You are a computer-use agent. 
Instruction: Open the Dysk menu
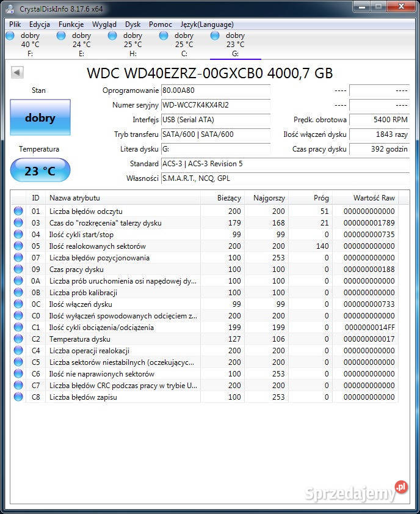pyautogui.click(x=132, y=24)
